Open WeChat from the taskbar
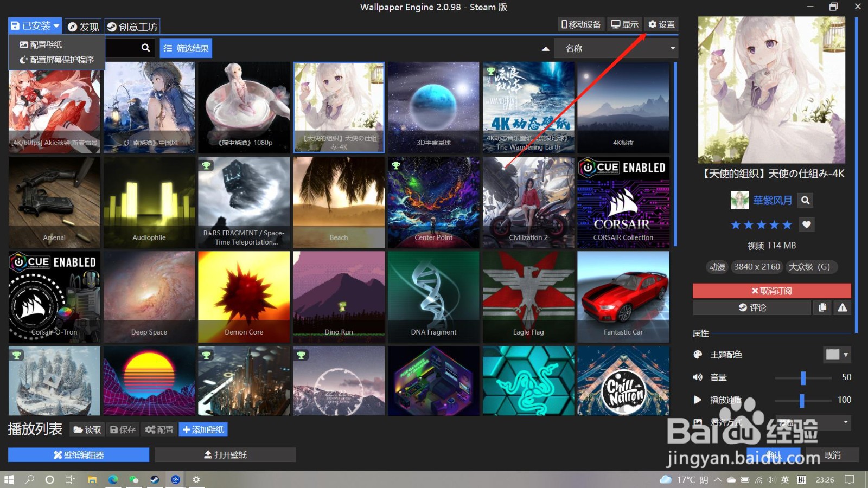The width and height of the screenshot is (868, 488). [x=134, y=479]
